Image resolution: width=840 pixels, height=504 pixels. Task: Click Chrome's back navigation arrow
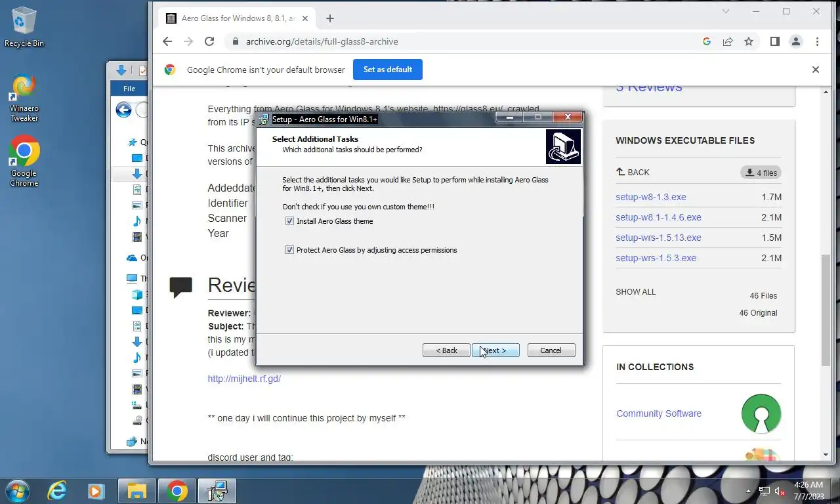coord(167,41)
